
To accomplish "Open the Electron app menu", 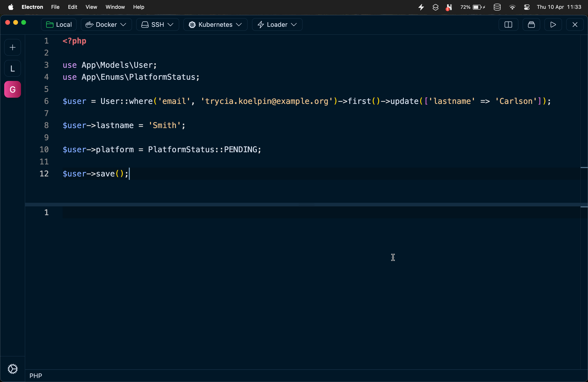I will 32,7.
